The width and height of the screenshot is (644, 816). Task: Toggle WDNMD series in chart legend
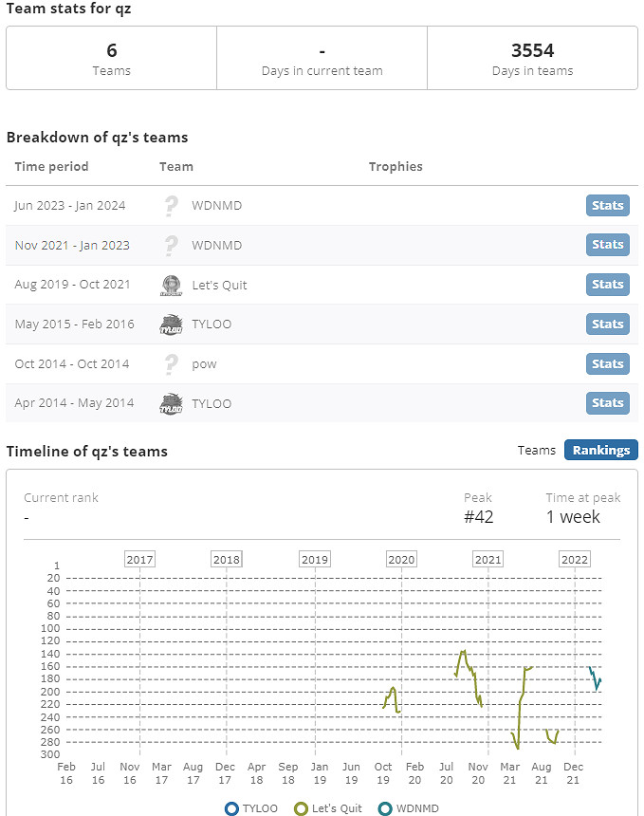click(385, 808)
